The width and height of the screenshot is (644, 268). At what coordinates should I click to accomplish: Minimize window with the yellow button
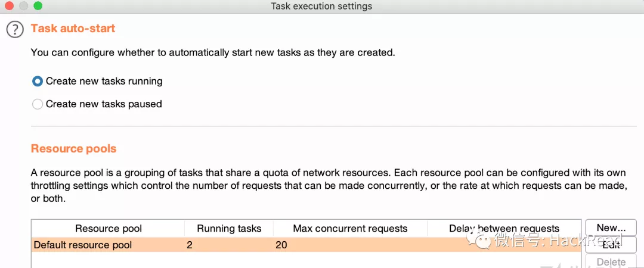click(23, 6)
